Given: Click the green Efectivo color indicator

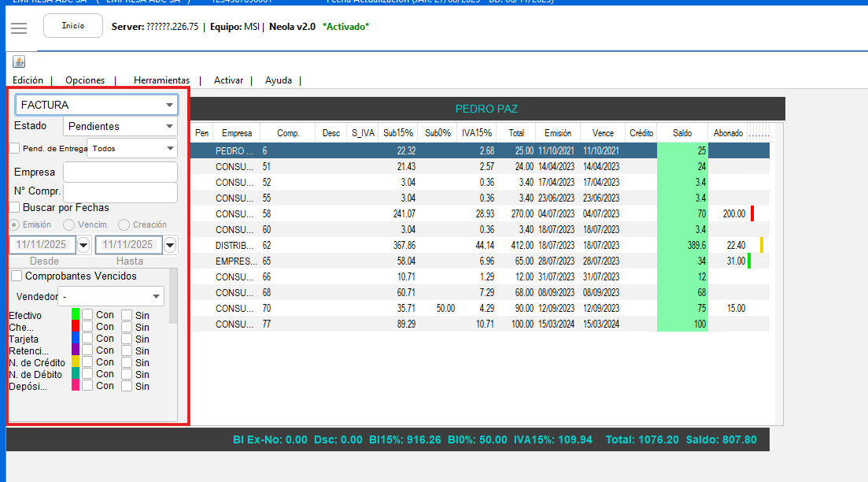Looking at the screenshot, I should pos(76,315).
